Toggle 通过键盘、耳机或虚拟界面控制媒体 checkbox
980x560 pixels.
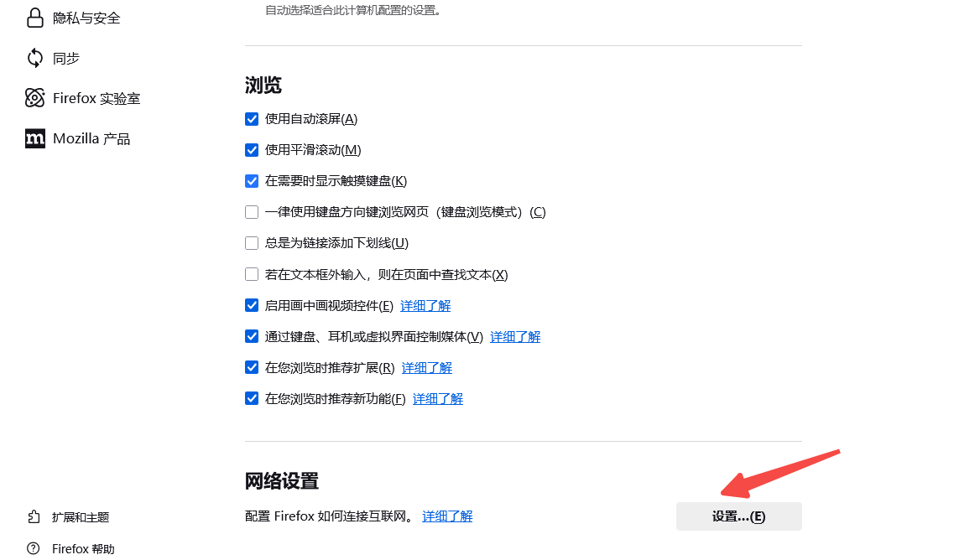[x=252, y=336]
